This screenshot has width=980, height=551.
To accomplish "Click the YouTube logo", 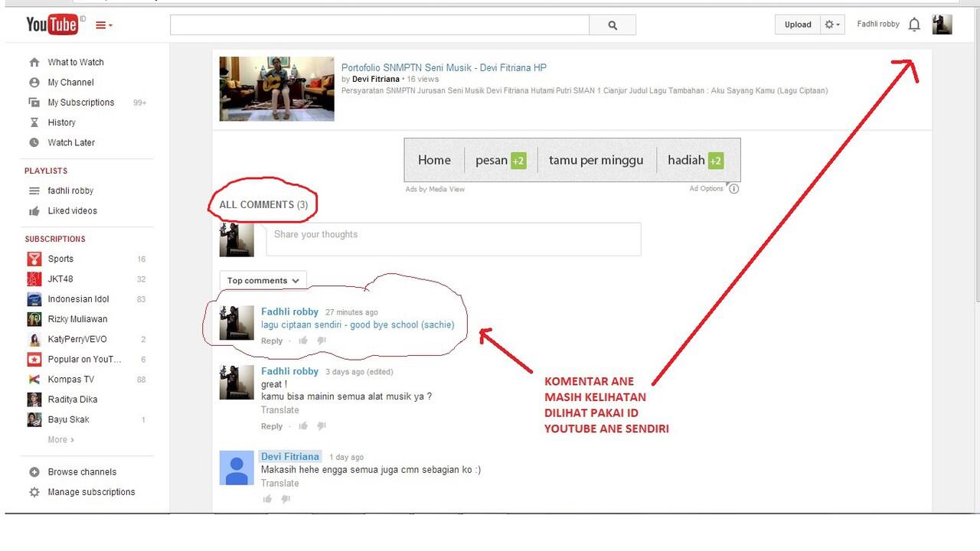I will 52,24.
